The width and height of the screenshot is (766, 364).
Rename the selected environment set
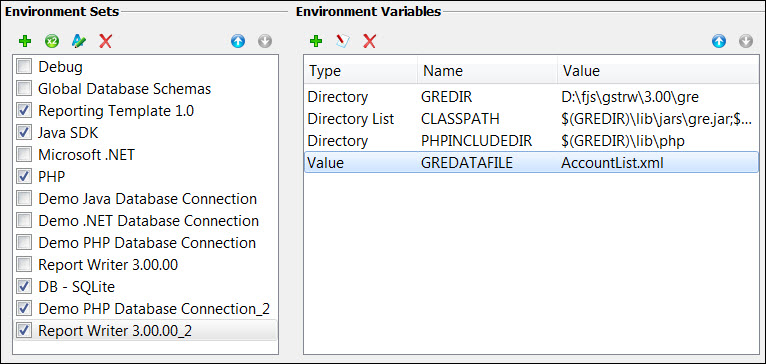[79, 42]
